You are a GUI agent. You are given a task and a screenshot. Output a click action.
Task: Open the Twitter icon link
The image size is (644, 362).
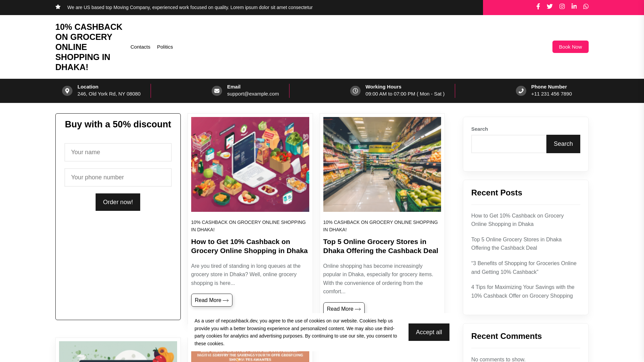pyautogui.click(x=550, y=6)
